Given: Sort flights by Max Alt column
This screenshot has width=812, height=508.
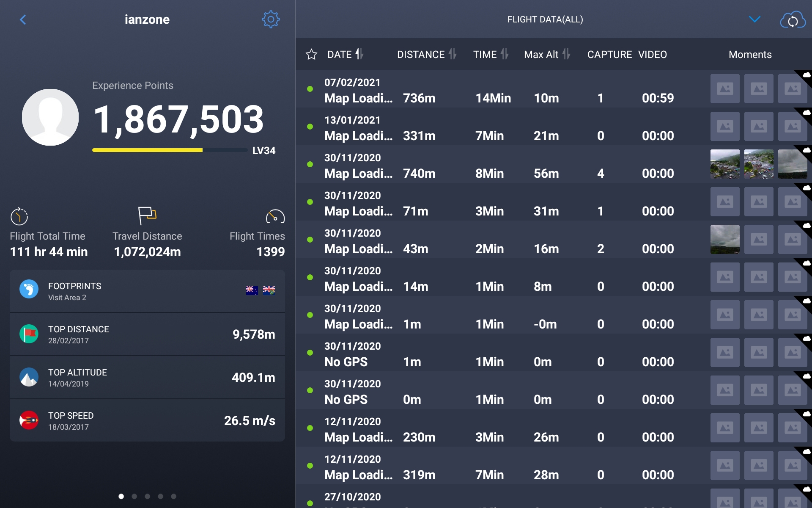Looking at the screenshot, I should click(547, 54).
